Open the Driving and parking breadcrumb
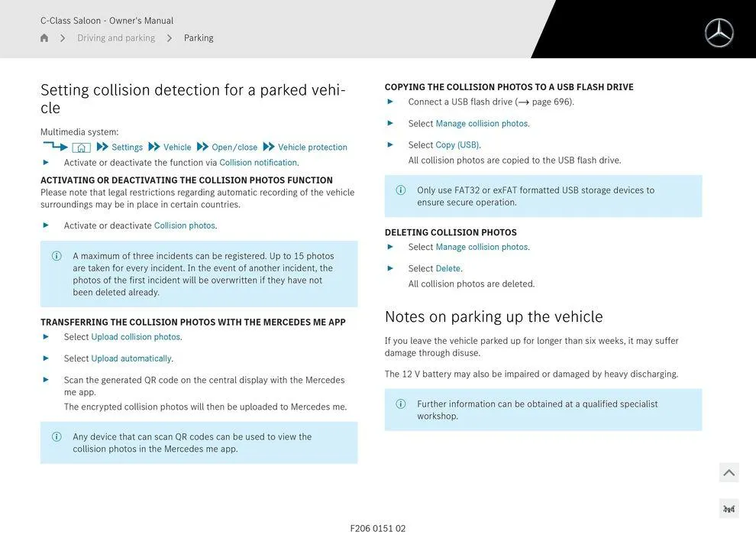 point(116,38)
